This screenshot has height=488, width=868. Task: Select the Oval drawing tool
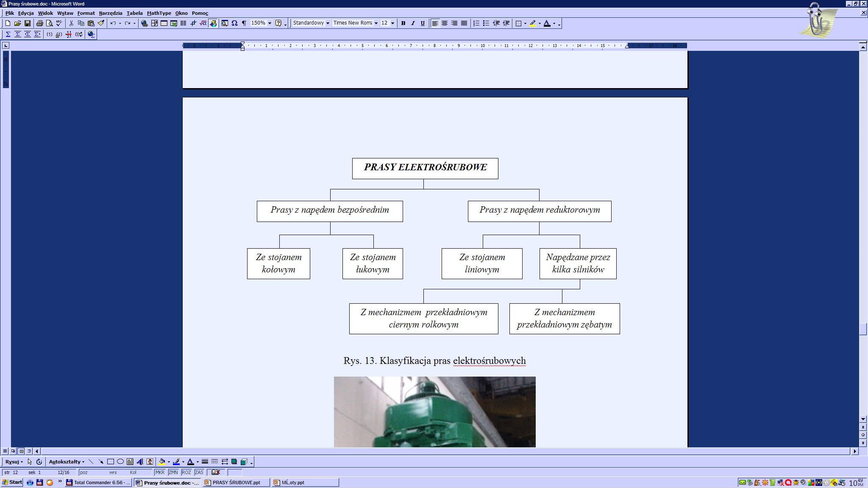coord(120,462)
